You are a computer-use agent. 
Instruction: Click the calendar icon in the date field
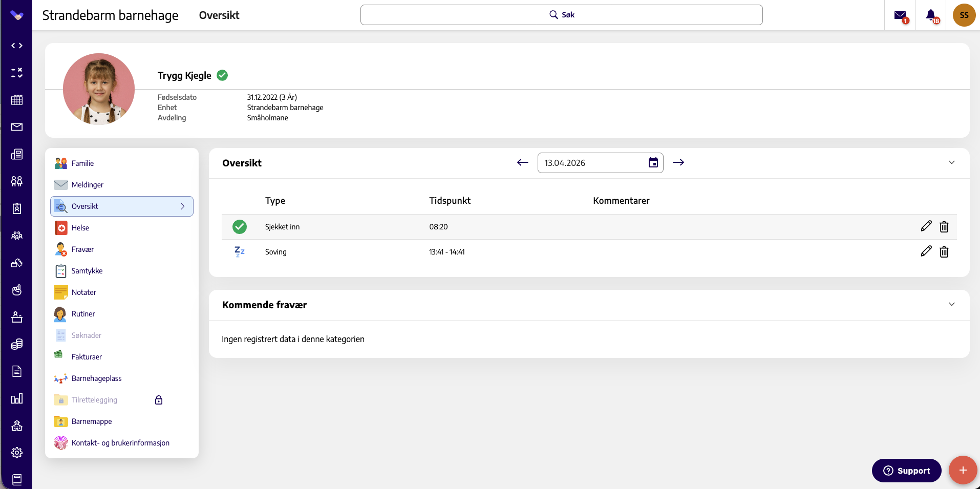(x=653, y=163)
